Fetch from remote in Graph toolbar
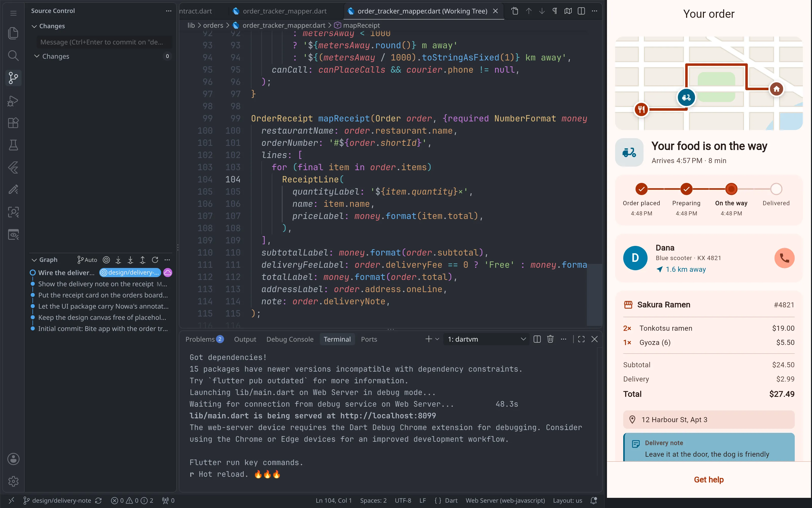Screen dimensions: 812x508 118,260
